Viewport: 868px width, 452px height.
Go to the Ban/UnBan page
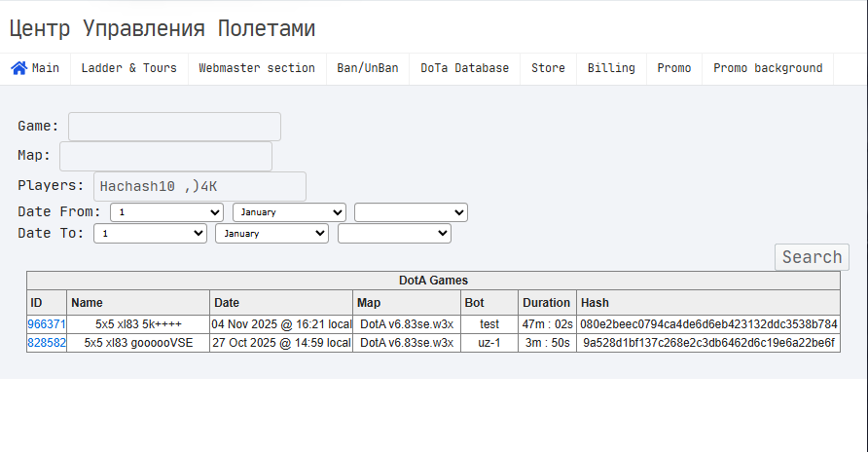point(368,68)
